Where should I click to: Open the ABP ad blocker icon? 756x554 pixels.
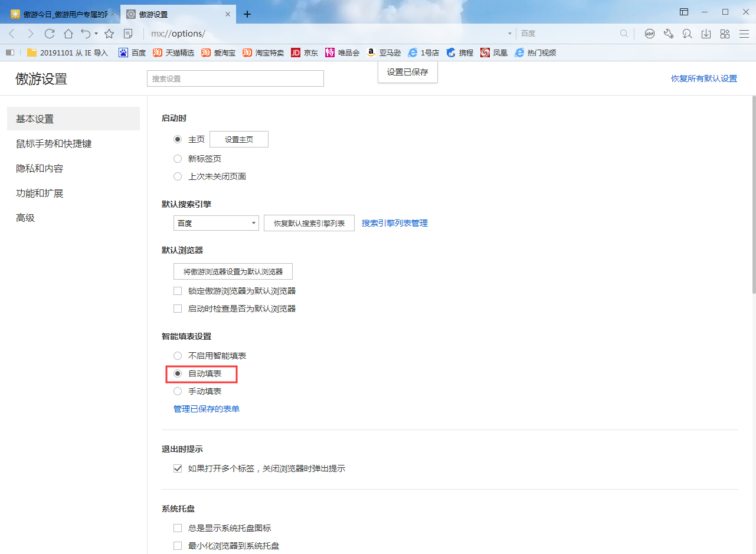[x=649, y=34]
